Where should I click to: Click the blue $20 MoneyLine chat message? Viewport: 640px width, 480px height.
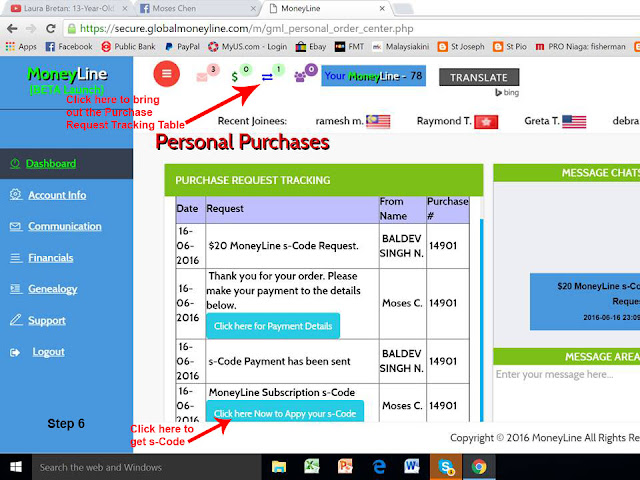[x=585, y=302]
